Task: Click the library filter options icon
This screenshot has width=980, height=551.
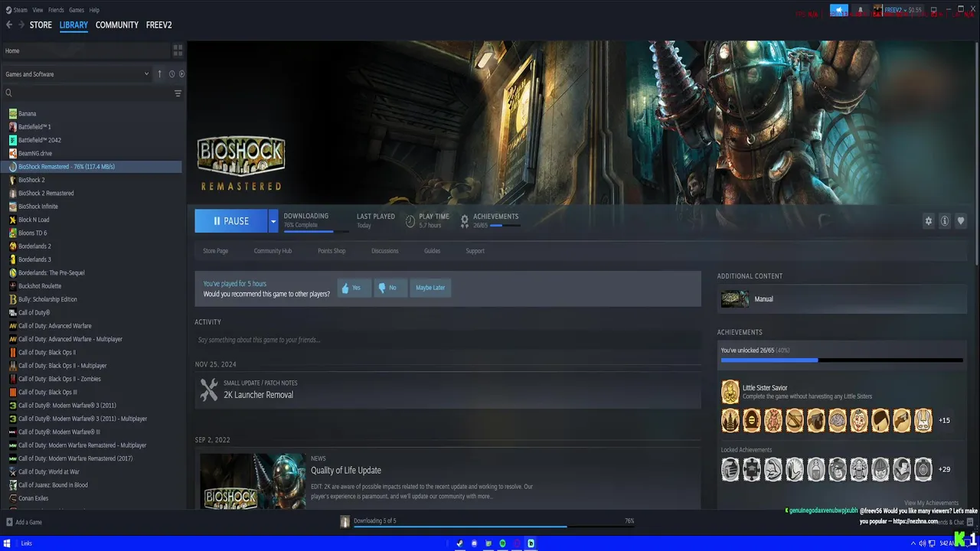Action: click(x=178, y=93)
